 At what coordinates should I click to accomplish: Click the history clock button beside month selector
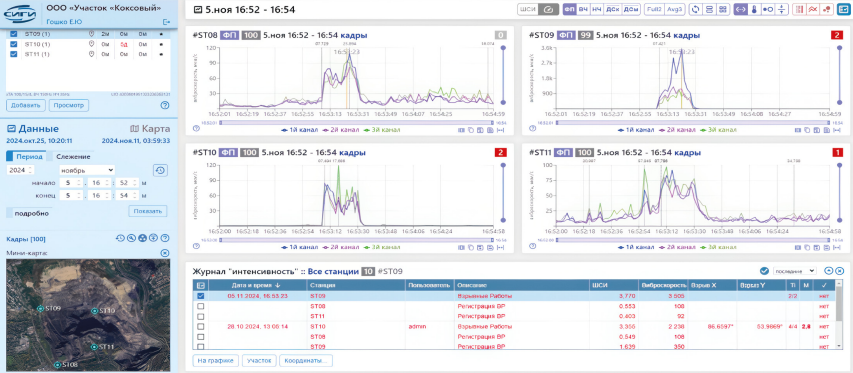160,170
